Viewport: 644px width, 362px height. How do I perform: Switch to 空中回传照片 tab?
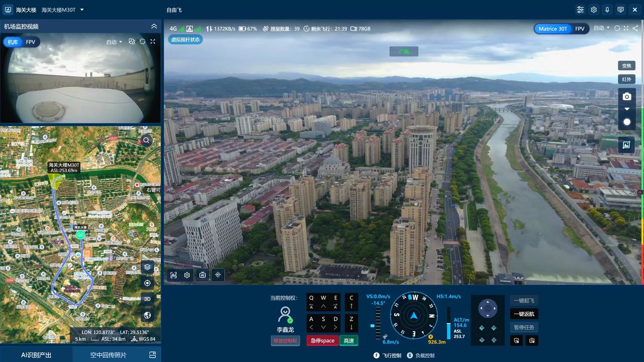[x=109, y=355]
